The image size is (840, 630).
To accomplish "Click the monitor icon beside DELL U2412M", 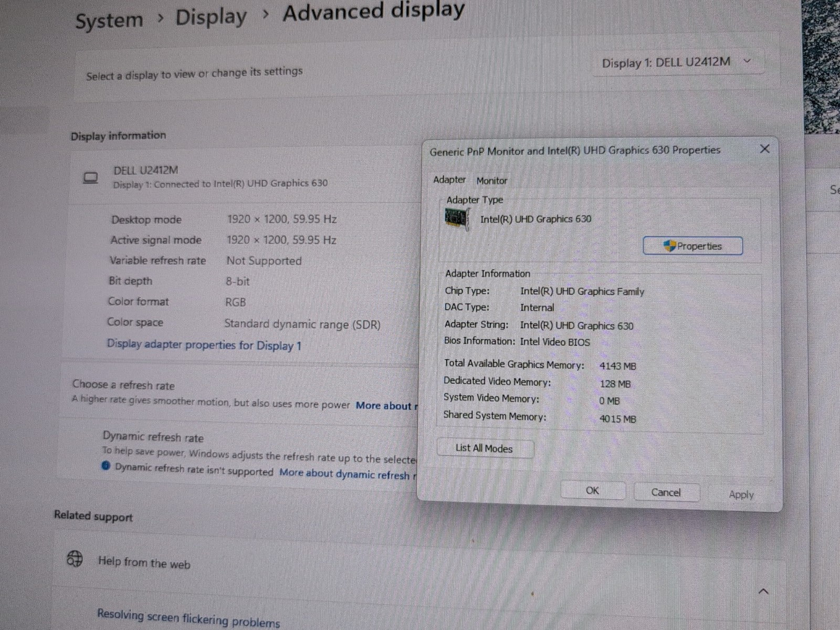I will (x=91, y=178).
